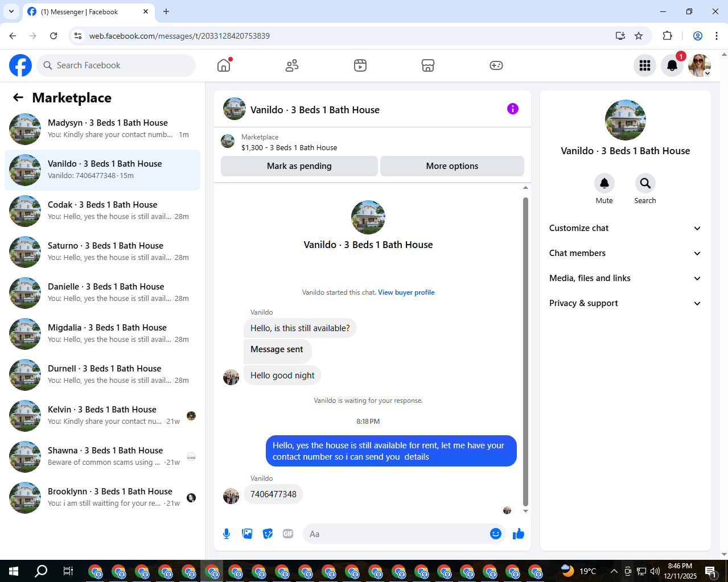Choose a sticker with the sticker icon
The height and width of the screenshot is (582, 728).
[268, 534]
